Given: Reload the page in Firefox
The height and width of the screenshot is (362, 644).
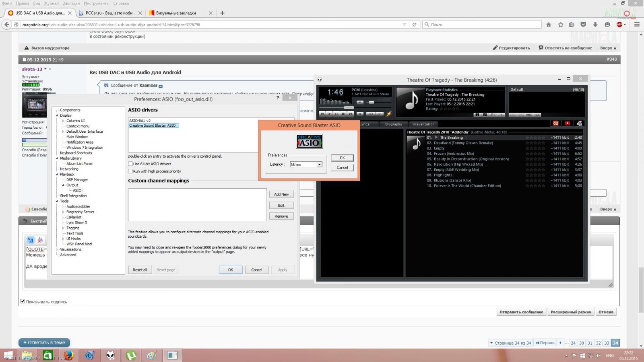Looking at the screenshot, I should [x=414, y=25].
